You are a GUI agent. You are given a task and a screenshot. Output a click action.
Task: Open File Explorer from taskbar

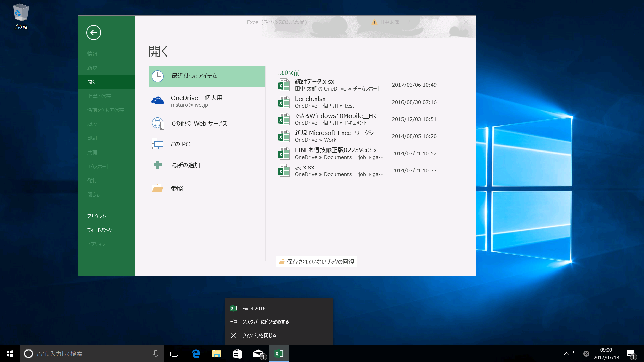(x=217, y=354)
